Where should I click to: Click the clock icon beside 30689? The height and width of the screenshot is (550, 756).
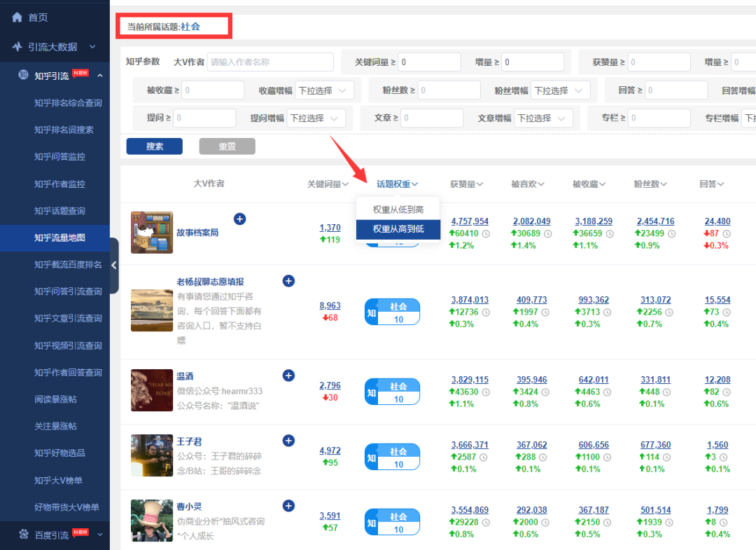pyautogui.click(x=547, y=233)
